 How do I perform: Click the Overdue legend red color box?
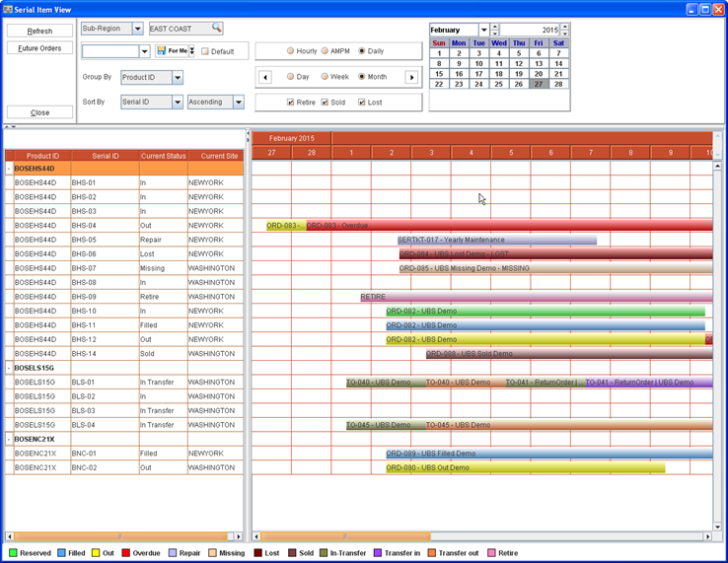126,553
